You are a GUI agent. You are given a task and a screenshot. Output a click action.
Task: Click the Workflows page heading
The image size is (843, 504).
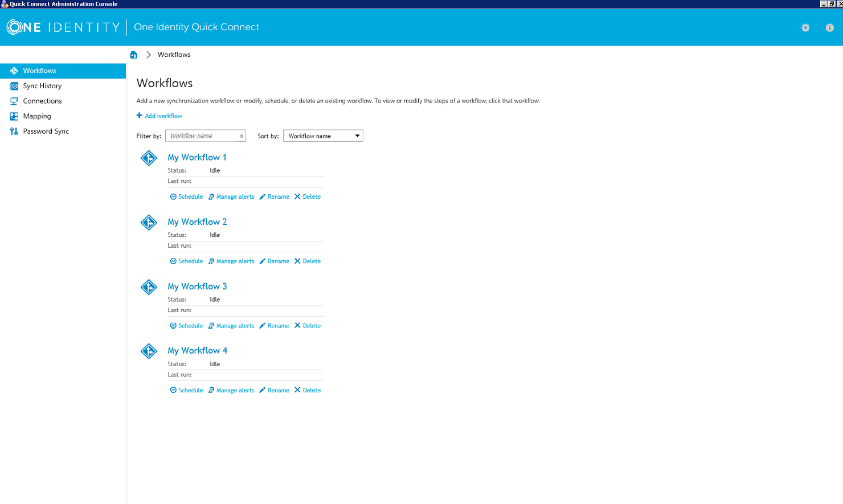165,83
